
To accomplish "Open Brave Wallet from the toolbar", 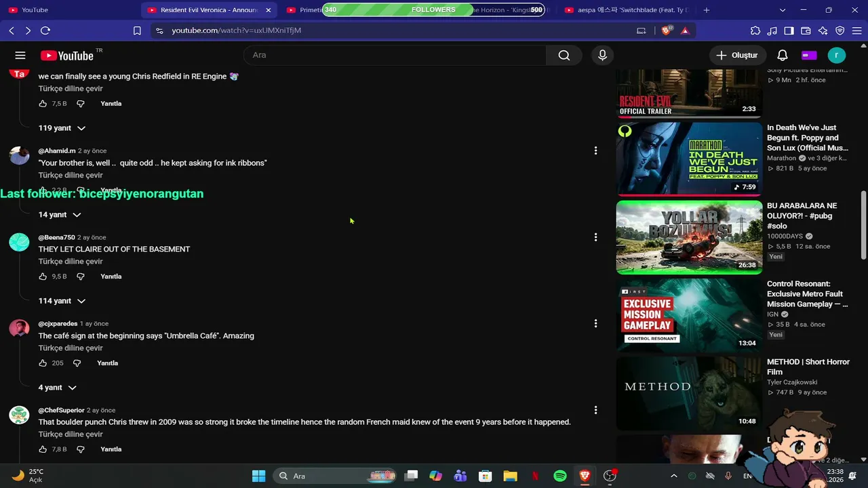I will (806, 30).
